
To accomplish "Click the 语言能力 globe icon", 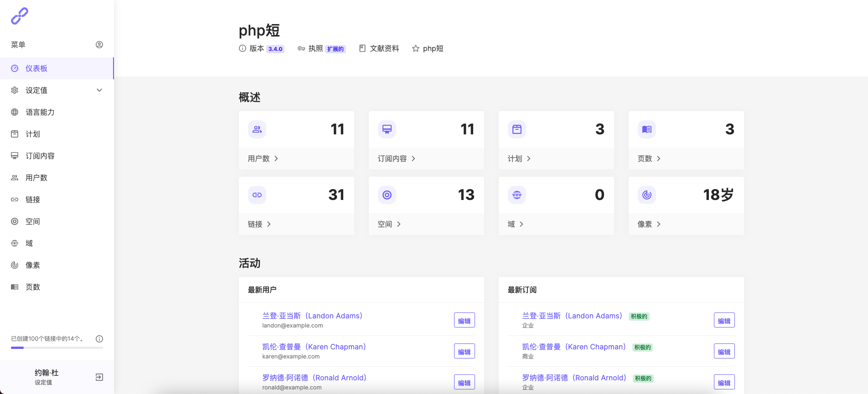I will tap(15, 112).
